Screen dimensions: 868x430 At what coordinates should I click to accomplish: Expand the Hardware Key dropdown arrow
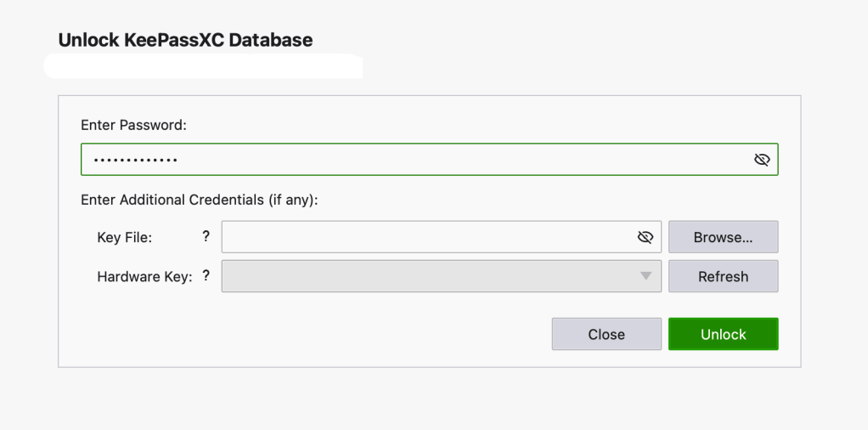coord(646,276)
